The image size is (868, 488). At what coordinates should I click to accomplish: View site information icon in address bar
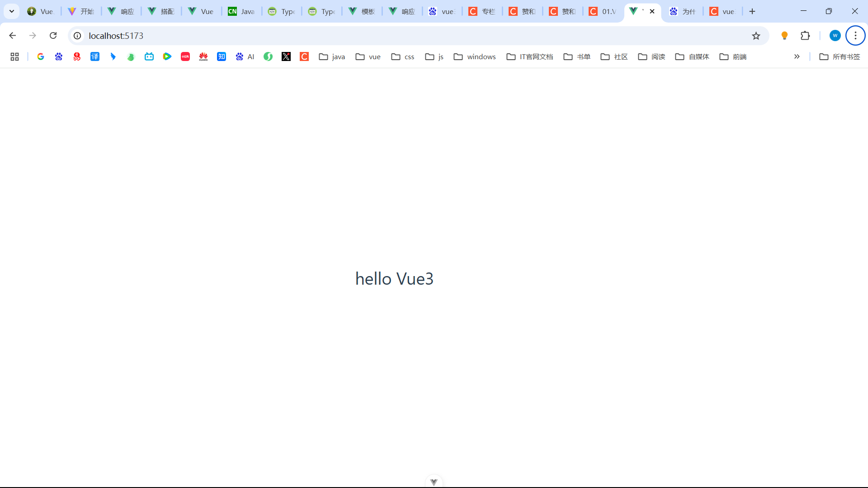pos(78,36)
